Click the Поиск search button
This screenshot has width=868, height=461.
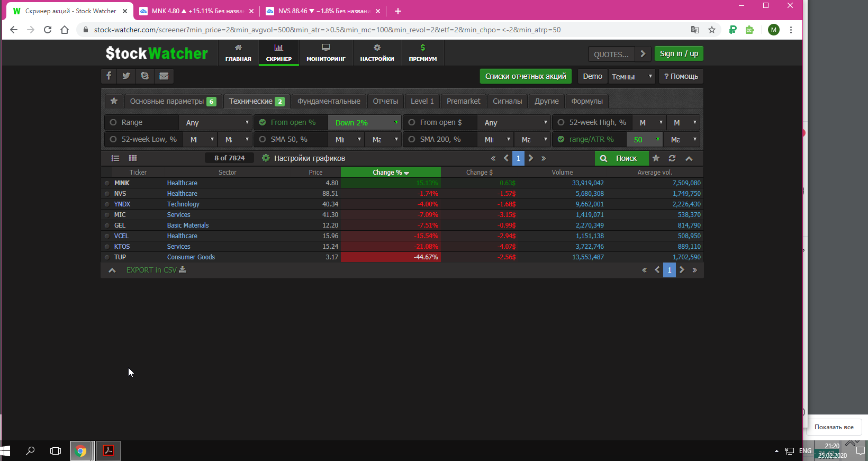[x=622, y=158]
